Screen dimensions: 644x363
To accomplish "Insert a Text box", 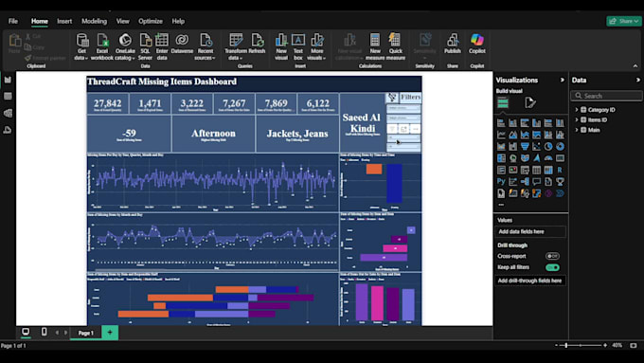I will [298, 46].
